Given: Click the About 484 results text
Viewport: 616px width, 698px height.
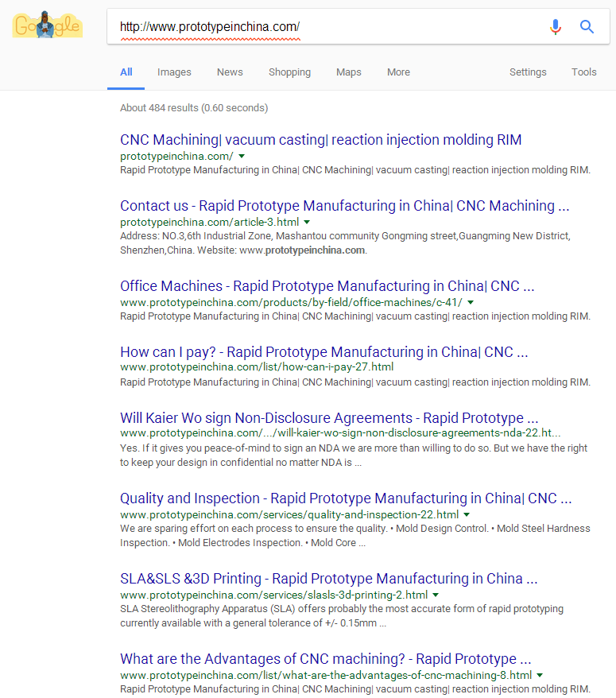Looking at the screenshot, I should [x=194, y=108].
